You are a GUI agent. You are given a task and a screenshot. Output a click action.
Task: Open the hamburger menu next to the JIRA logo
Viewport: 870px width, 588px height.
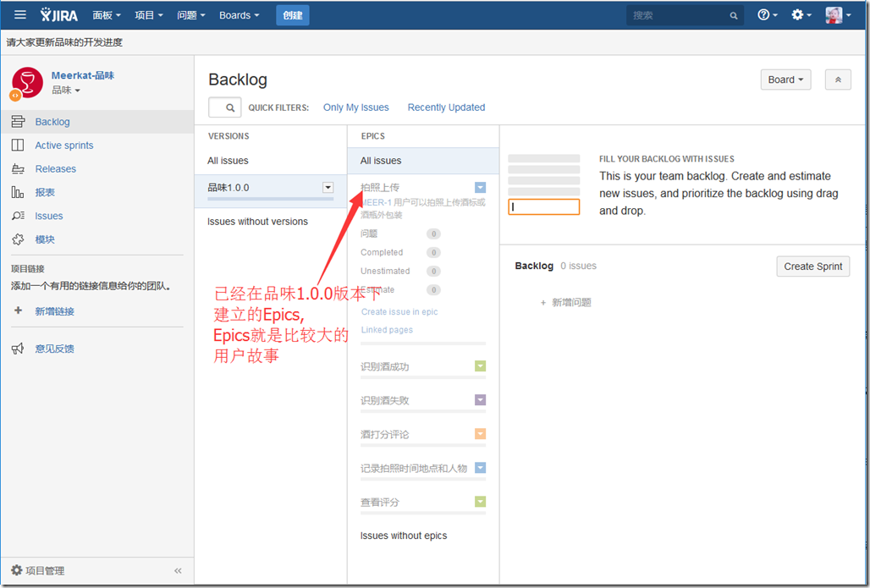20,15
